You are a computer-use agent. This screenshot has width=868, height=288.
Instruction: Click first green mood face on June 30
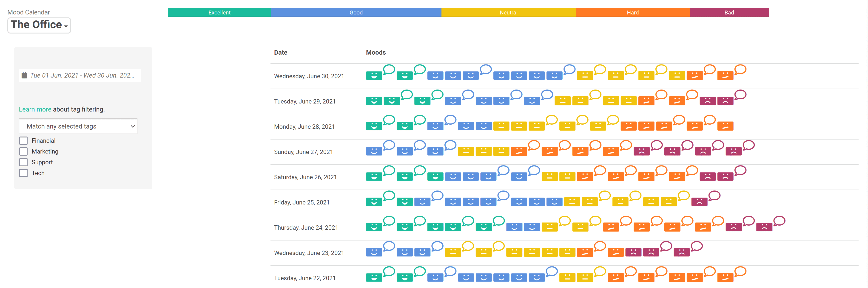[x=374, y=76]
